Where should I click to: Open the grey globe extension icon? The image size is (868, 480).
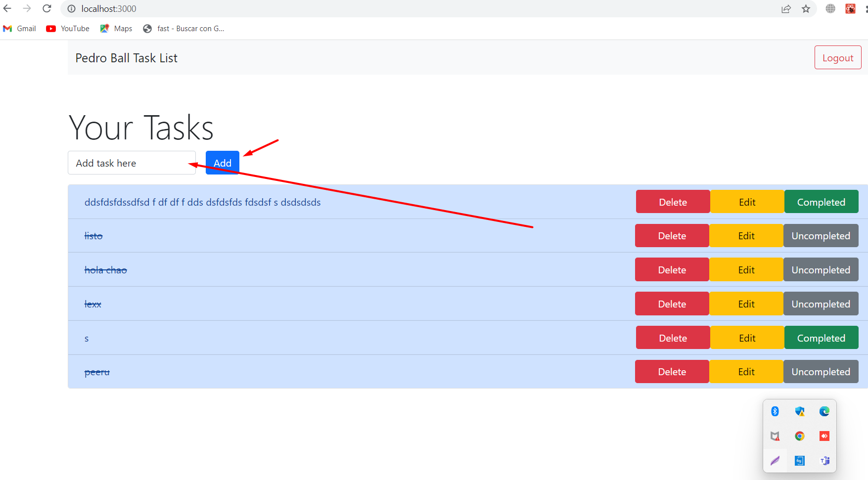pyautogui.click(x=830, y=9)
